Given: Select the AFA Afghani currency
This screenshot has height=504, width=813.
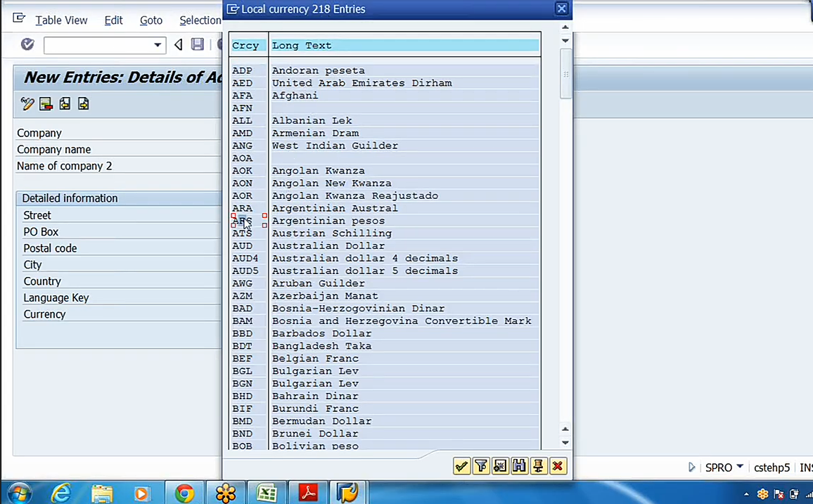Looking at the screenshot, I should [x=385, y=96].
